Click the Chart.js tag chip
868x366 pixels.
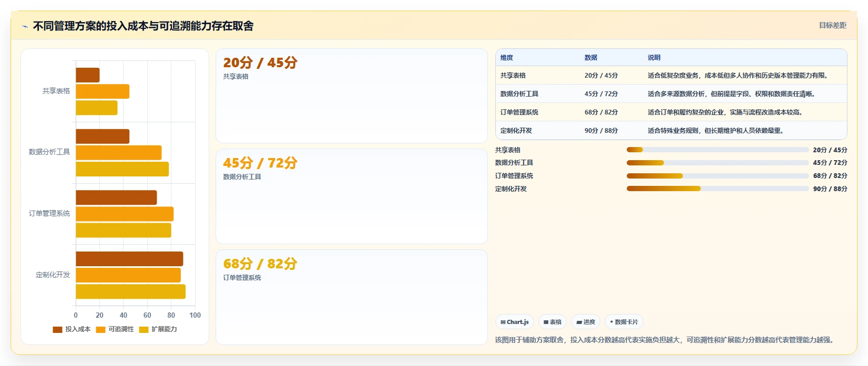pyautogui.click(x=515, y=322)
